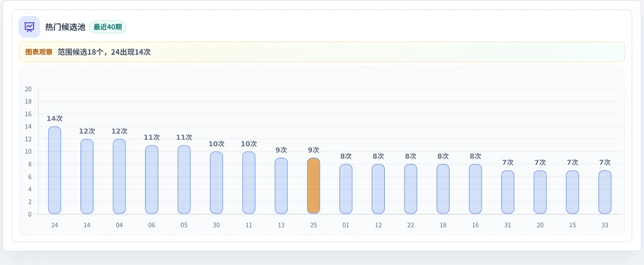The width and height of the screenshot is (644, 265).
Task: Click the bar for number 31
Action: 508,192
